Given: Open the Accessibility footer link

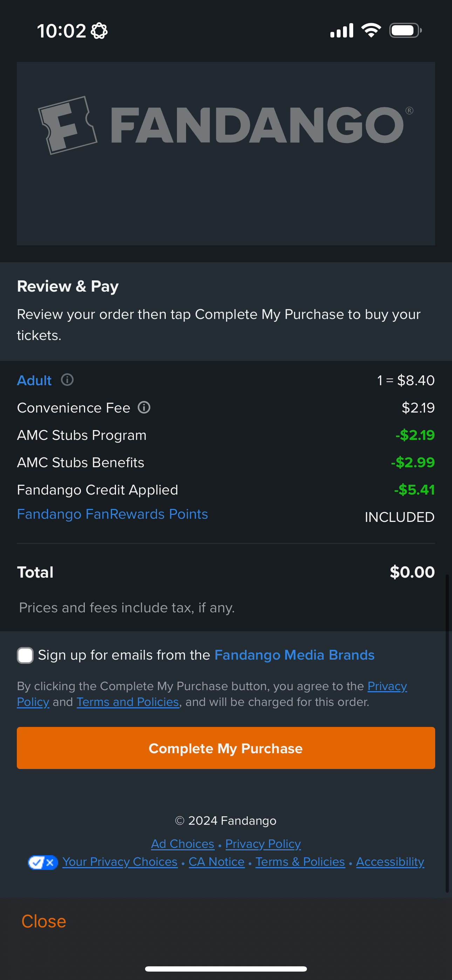Looking at the screenshot, I should click(x=390, y=862).
